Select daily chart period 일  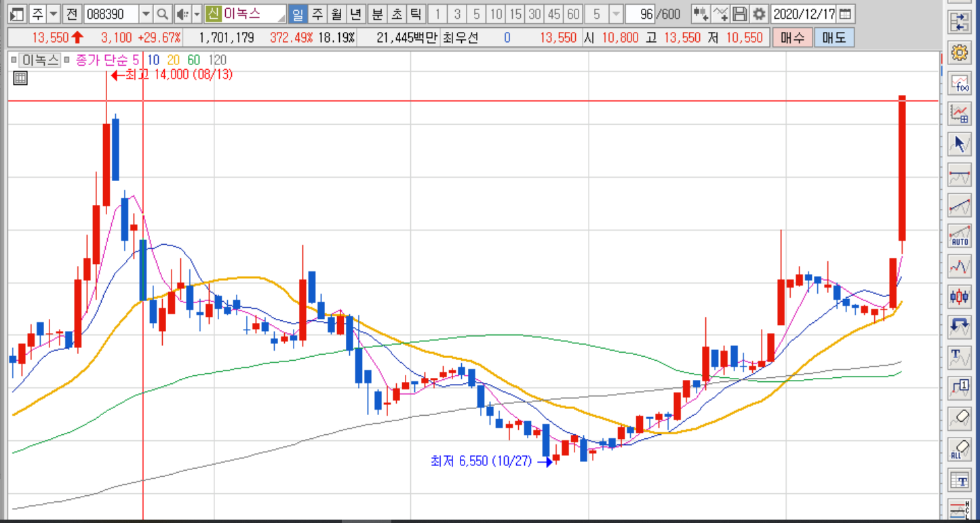297,14
